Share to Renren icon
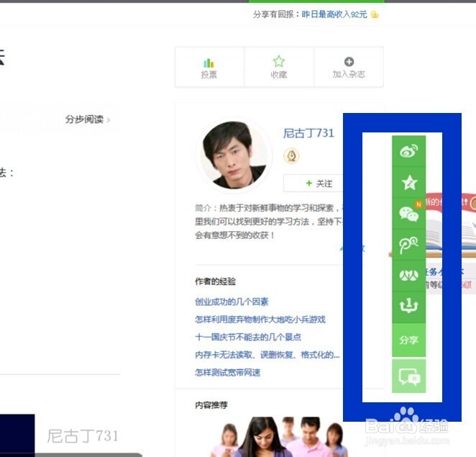The image size is (476, 457). (x=408, y=276)
